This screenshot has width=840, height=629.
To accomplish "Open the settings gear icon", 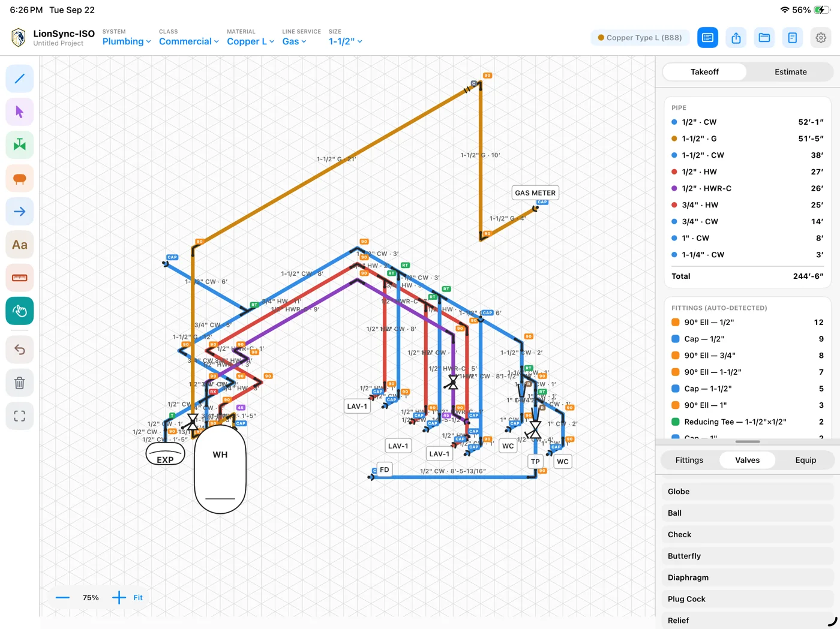I will pos(821,38).
